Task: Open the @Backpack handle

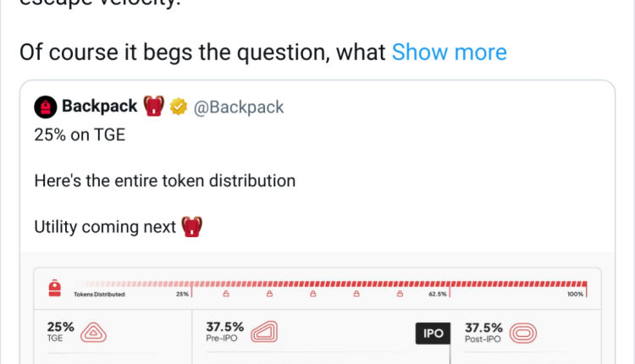Action: point(238,108)
